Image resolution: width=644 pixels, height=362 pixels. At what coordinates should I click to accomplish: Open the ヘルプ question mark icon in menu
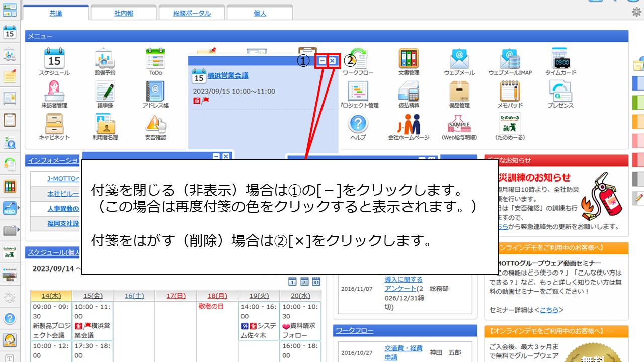pyautogui.click(x=358, y=124)
